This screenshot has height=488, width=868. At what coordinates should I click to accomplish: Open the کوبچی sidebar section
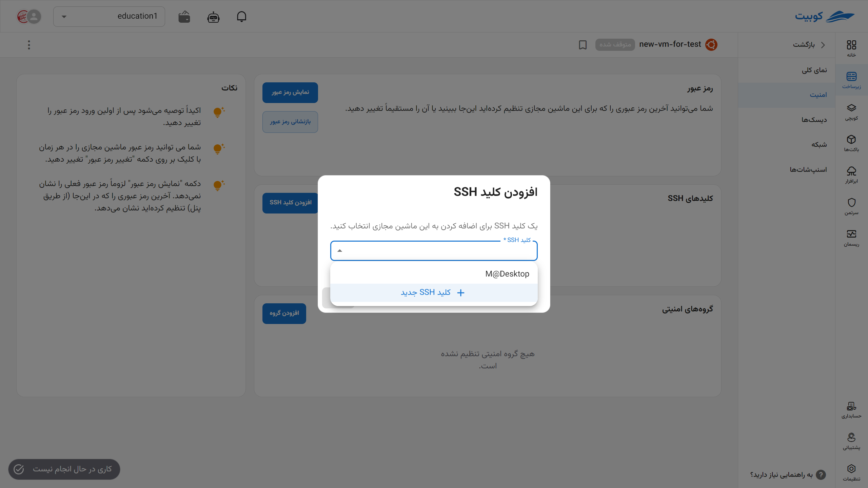pos(852,112)
